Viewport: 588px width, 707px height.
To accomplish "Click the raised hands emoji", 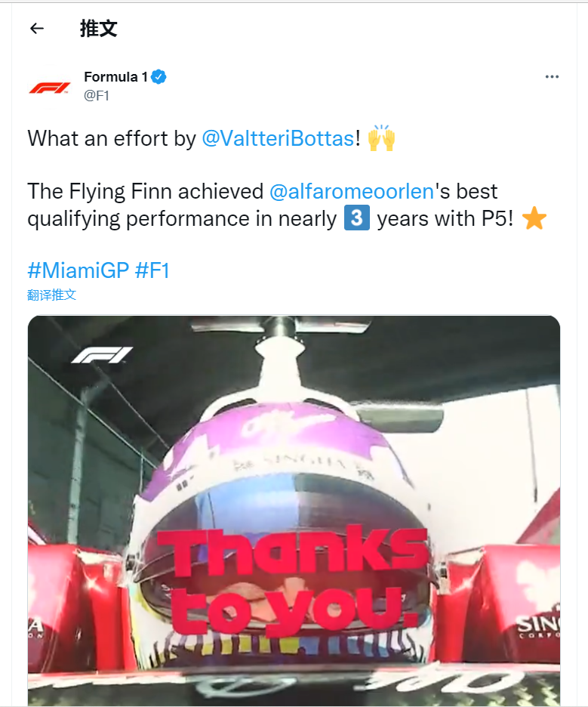I will (x=381, y=139).
